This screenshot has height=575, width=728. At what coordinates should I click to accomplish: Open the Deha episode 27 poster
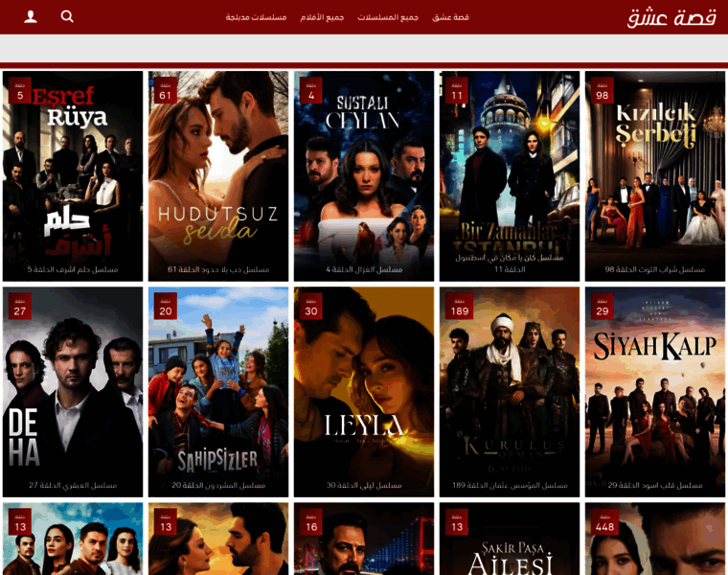[73, 392]
